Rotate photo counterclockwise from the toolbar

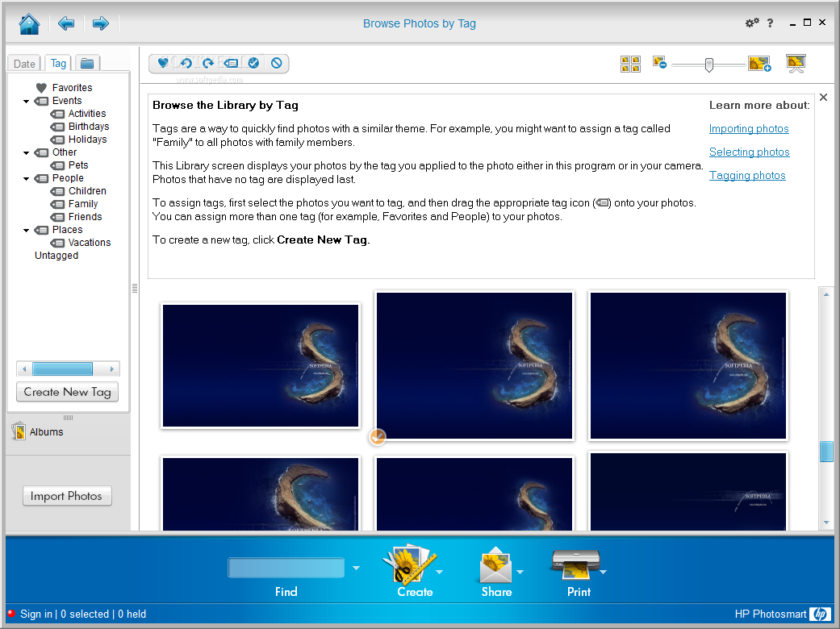[x=186, y=63]
